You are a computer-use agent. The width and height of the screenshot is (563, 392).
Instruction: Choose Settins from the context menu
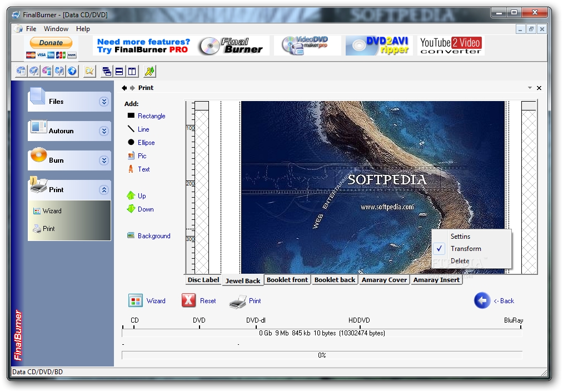[471, 237]
